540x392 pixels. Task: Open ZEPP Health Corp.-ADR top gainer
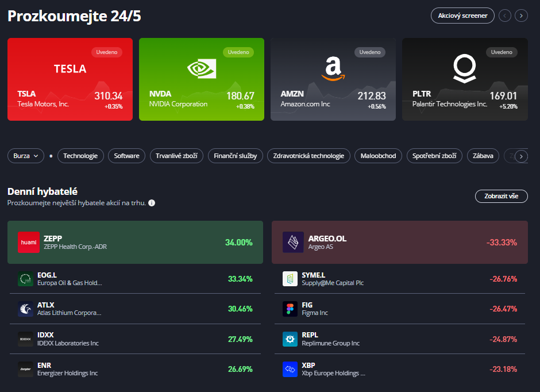point(135,242)
